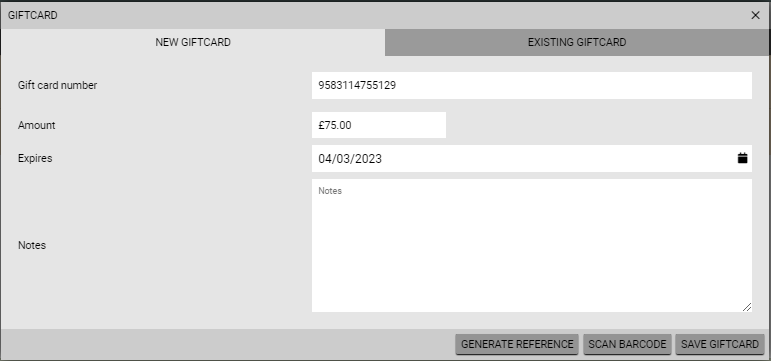Click the GIFTCARD dialog title bar

coord(374,15)
